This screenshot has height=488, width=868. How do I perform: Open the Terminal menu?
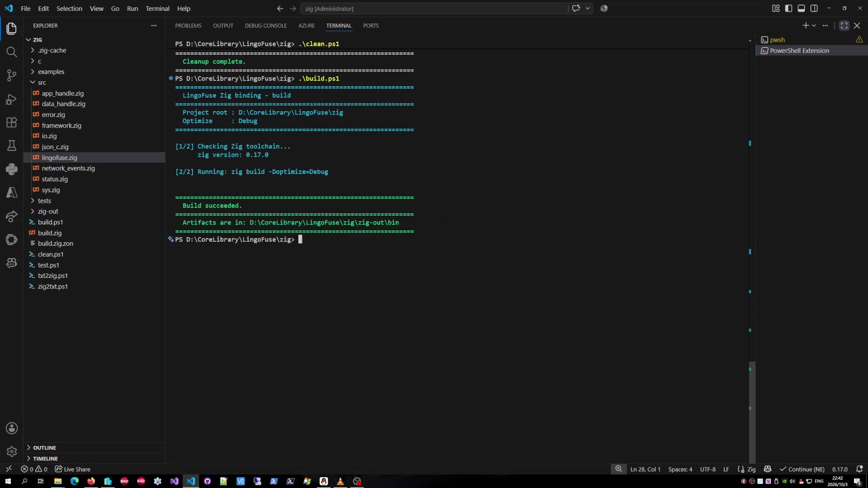(x=157, y=9)
